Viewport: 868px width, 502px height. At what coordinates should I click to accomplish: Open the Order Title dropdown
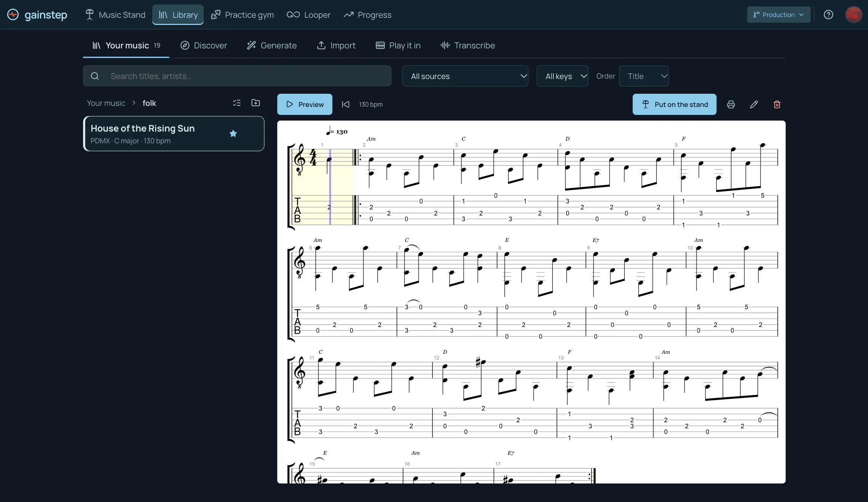[x=644, y=76]
